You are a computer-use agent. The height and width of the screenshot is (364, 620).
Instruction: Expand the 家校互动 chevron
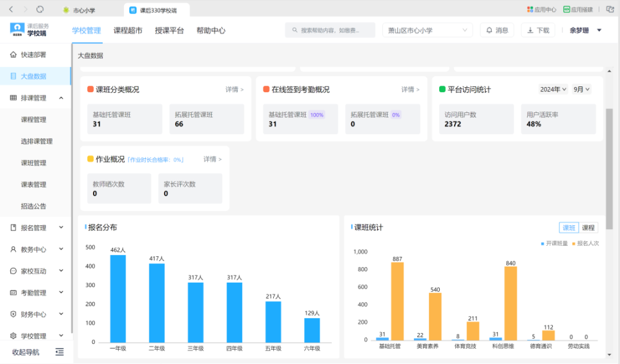61,270
